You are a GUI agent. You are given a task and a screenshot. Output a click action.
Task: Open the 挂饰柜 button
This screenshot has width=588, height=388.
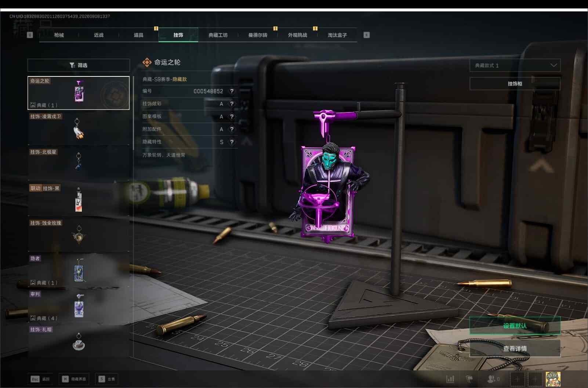point(515,84)
